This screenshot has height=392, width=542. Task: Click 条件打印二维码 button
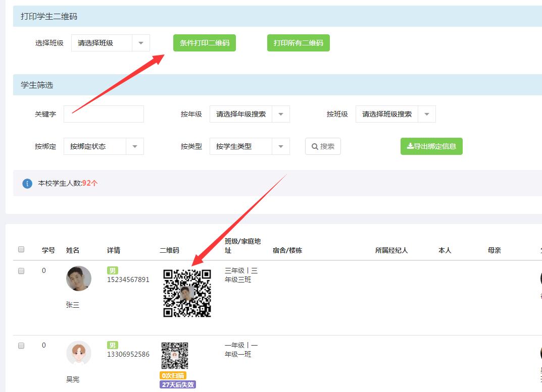coord(204,43)
